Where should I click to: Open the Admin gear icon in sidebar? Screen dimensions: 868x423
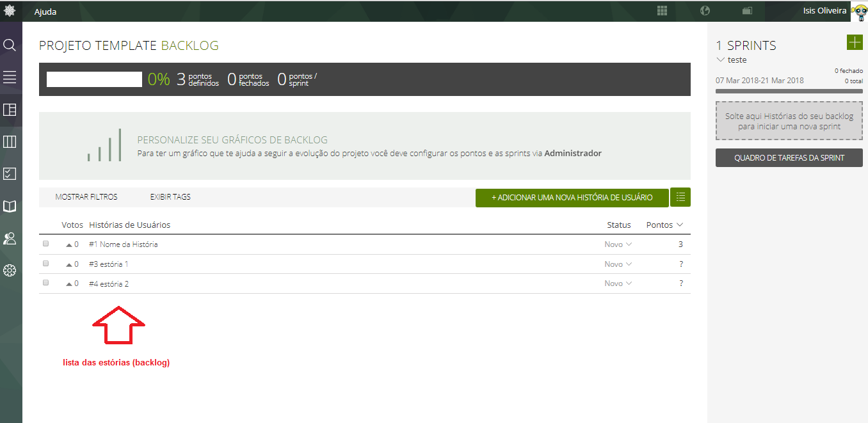[x=10, y=271]
